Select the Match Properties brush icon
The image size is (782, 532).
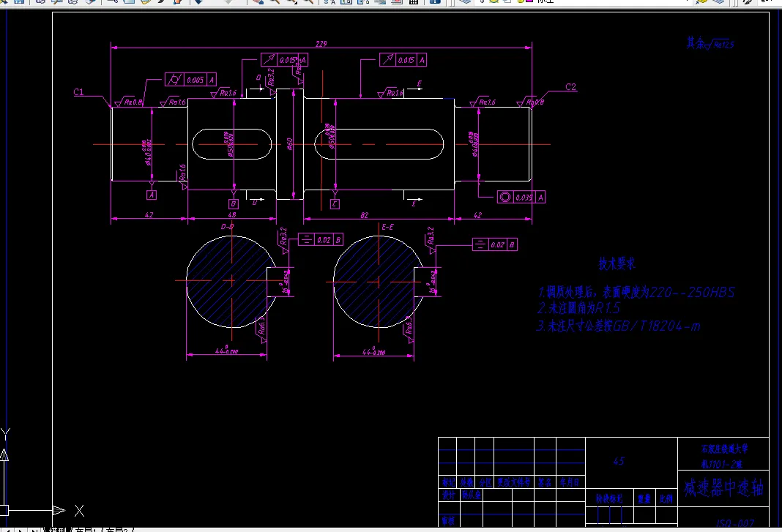163,1
